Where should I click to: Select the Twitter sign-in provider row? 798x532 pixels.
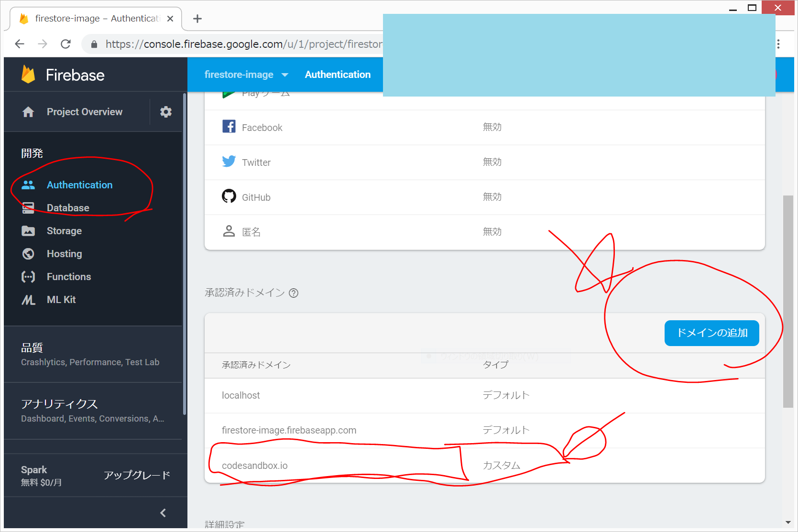coord(484,163)
